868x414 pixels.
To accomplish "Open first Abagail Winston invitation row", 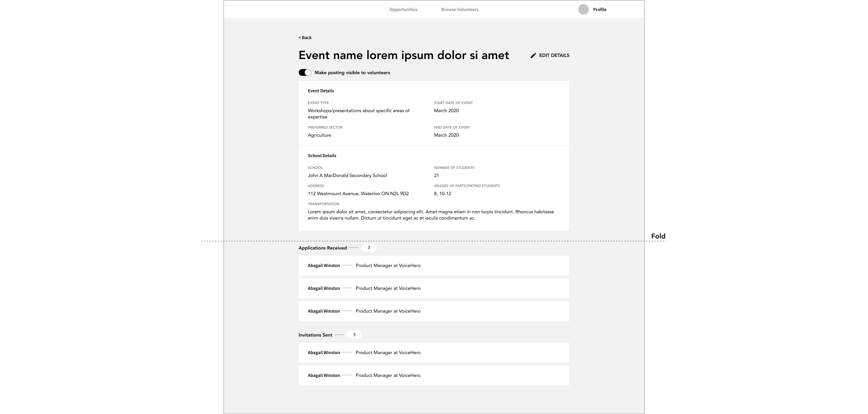I will (434, 353).
